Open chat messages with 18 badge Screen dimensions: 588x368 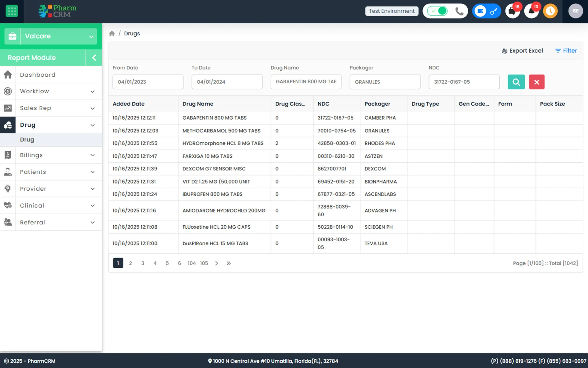pyautogui.click(x=513, y=11)
